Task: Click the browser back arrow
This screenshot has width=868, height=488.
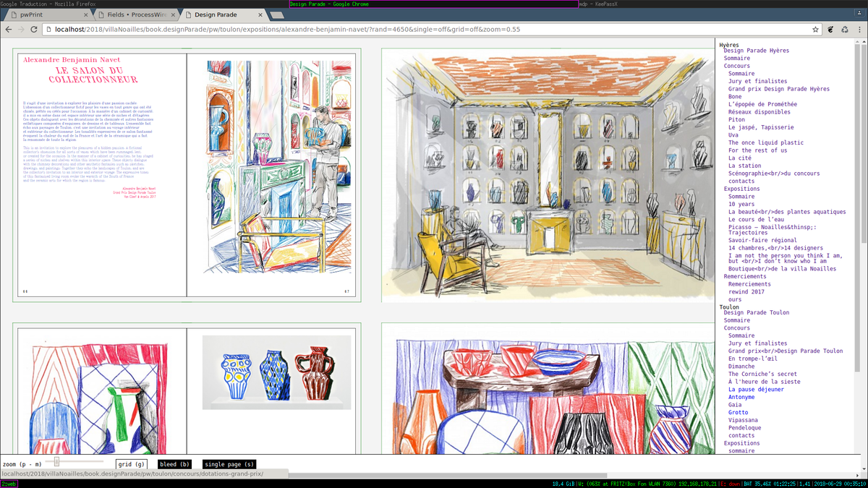Action: click(9, 30)
